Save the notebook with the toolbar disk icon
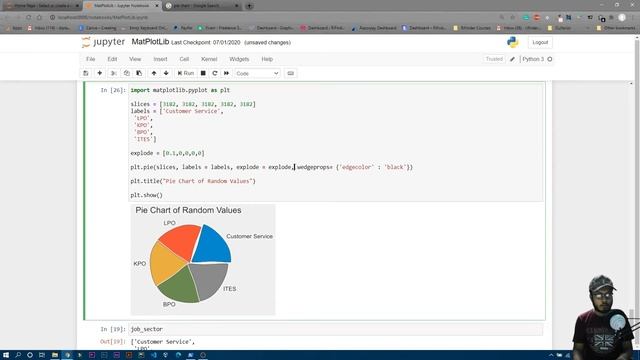 tap(85, 73)
